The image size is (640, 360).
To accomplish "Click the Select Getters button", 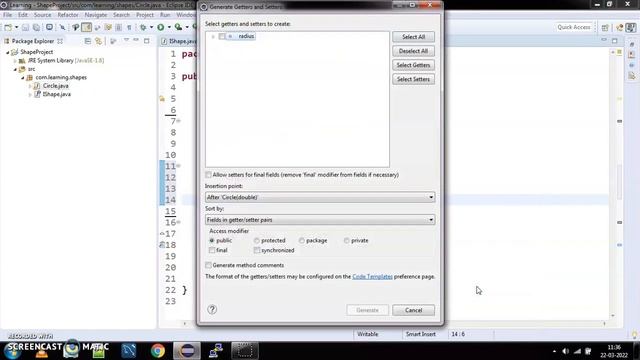I will [x=413, y=65].
